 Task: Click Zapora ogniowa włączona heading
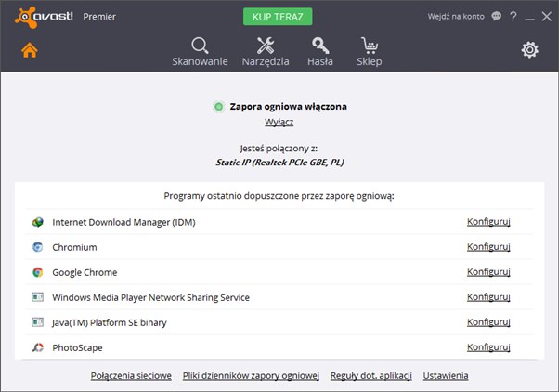click(x=288, y=106)
